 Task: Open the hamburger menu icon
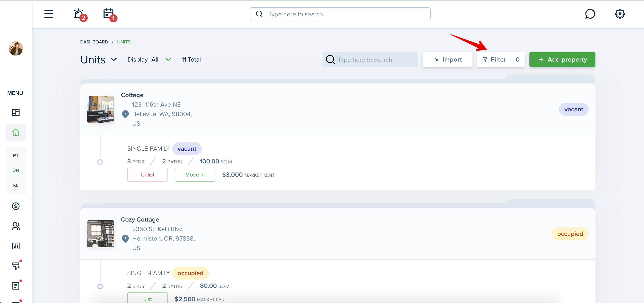(49, 14)
